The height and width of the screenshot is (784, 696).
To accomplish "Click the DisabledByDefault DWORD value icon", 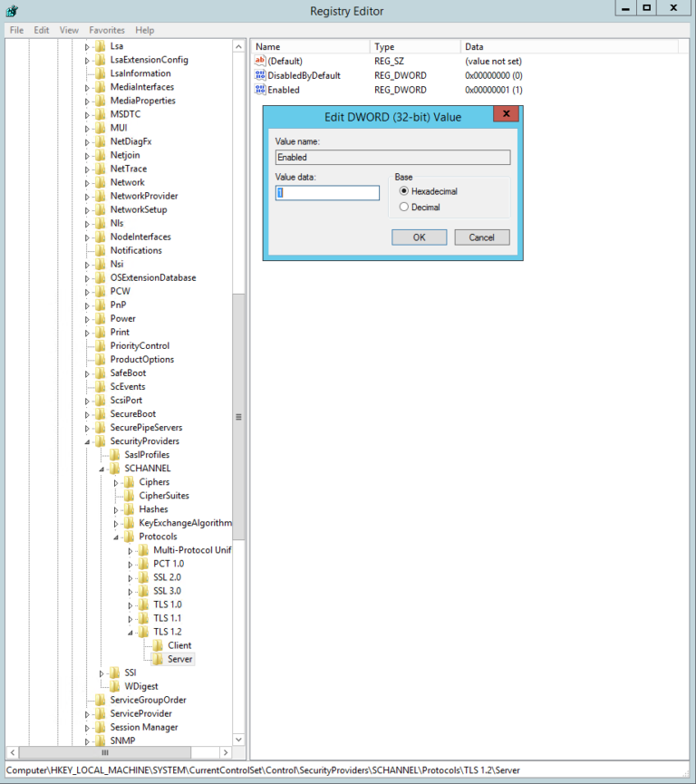I will pyautogui.click(x=260, y=75).
